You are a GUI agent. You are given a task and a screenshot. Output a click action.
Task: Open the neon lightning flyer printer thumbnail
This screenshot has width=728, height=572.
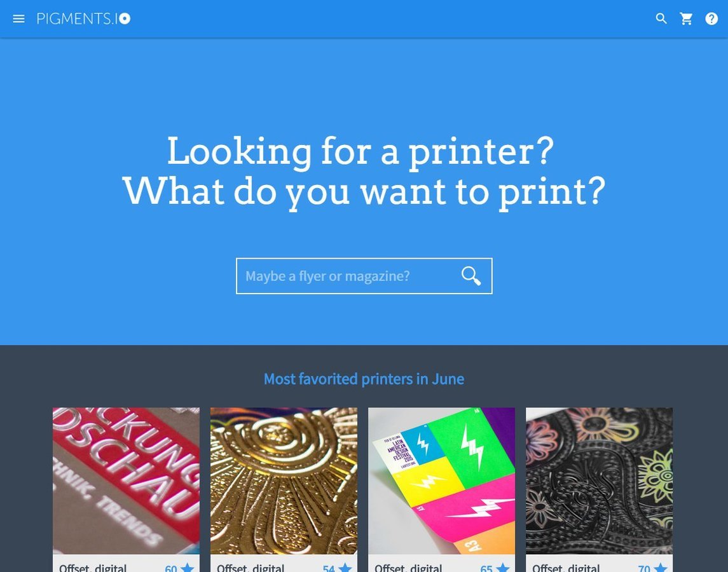441,480
